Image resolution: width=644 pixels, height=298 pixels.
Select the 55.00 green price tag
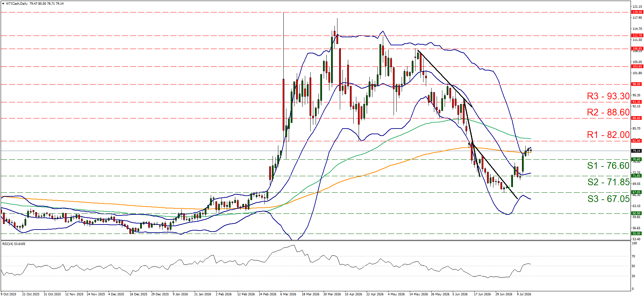tap(637, 234)
